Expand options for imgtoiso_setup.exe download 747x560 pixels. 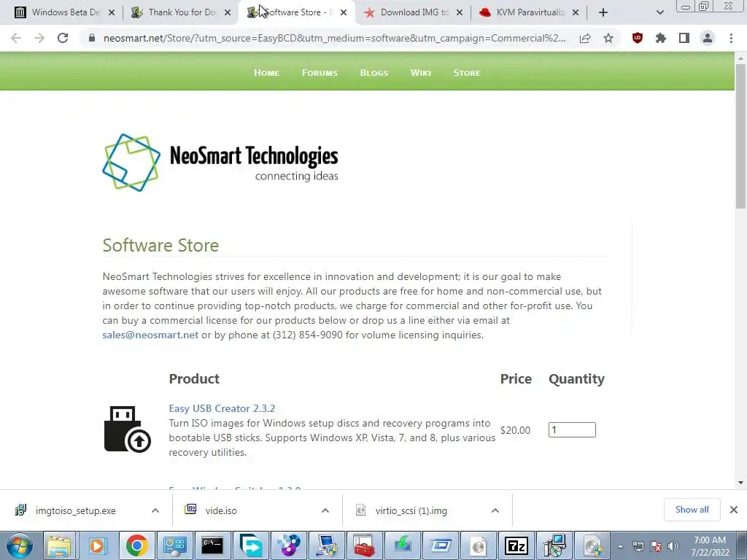point(155,510)
